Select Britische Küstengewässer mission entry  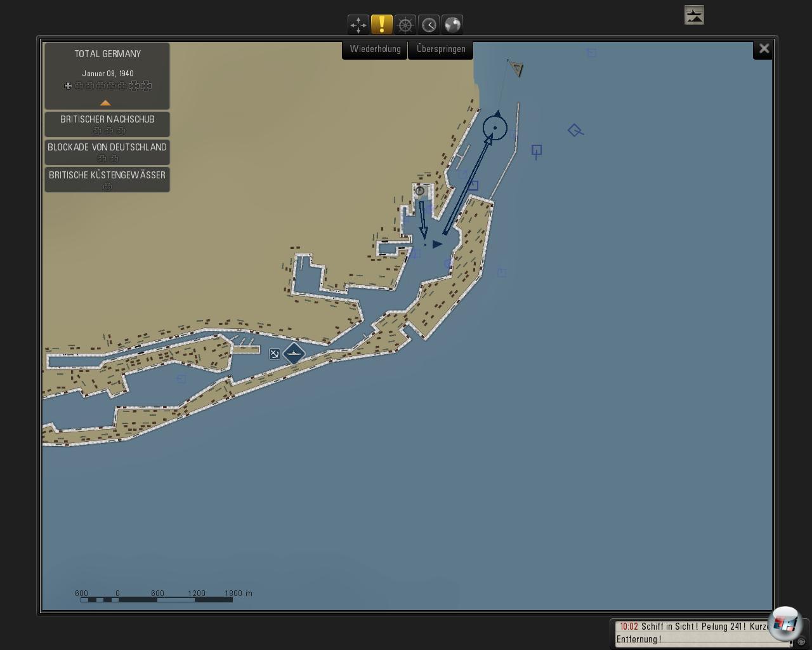(x=107, y=180)
